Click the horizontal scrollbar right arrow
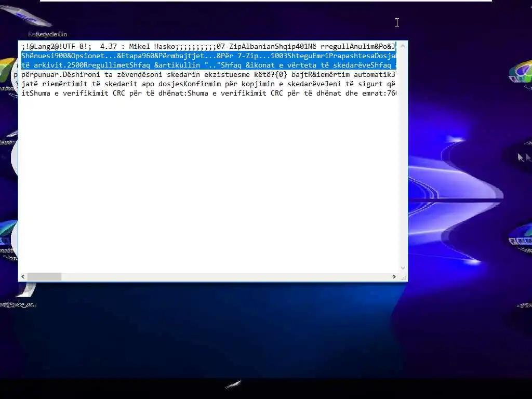The width and height of the screenshot is (532, 399). click(394, 277)
